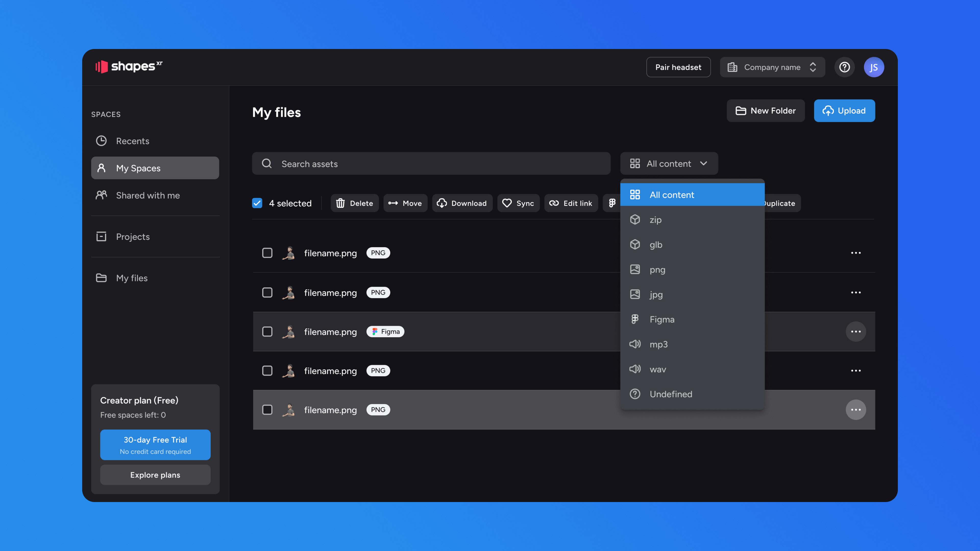Click the Figma badge on the third file

(385, 332)
